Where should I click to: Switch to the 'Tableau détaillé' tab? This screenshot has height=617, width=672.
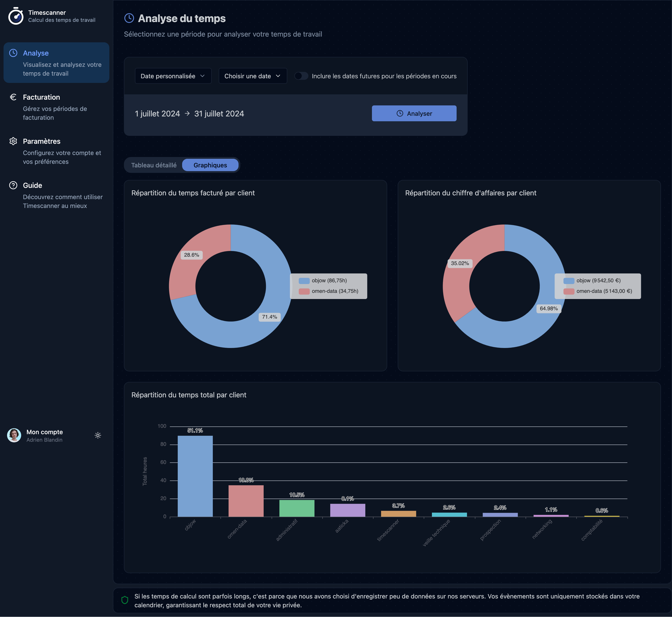coord(154,165)
